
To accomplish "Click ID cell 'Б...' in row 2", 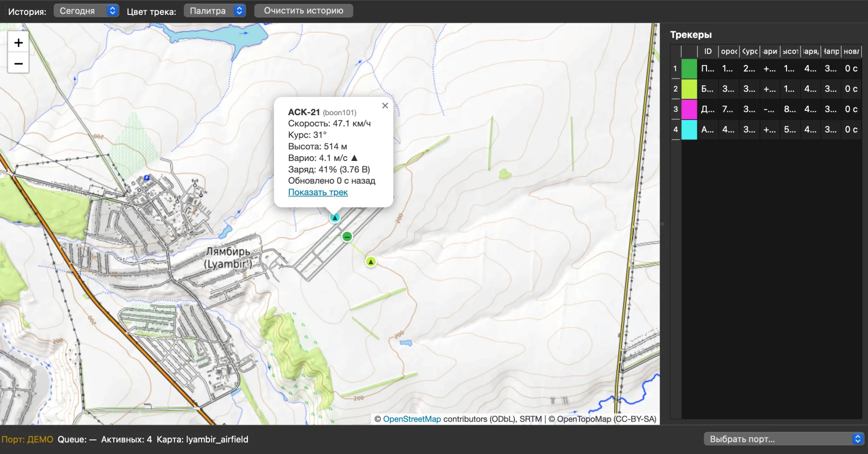I will (x=707, y=89).
